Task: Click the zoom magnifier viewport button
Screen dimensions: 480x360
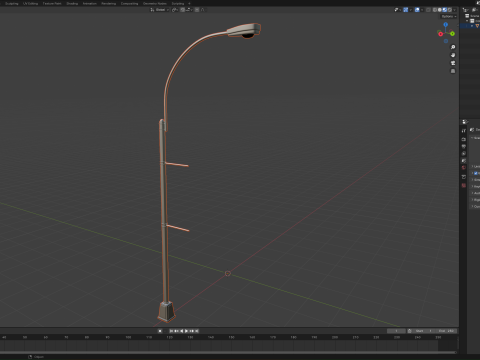Action: pyautogui.click(x=453, y=47)
